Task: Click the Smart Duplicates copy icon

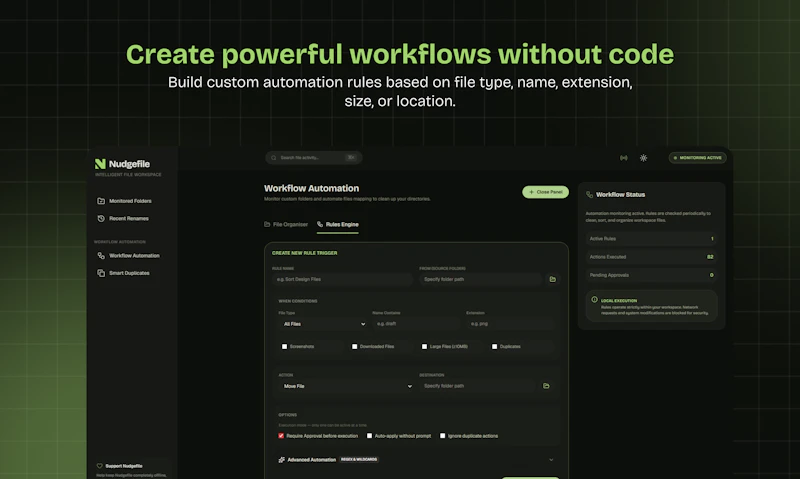Action: pos(101,273)
